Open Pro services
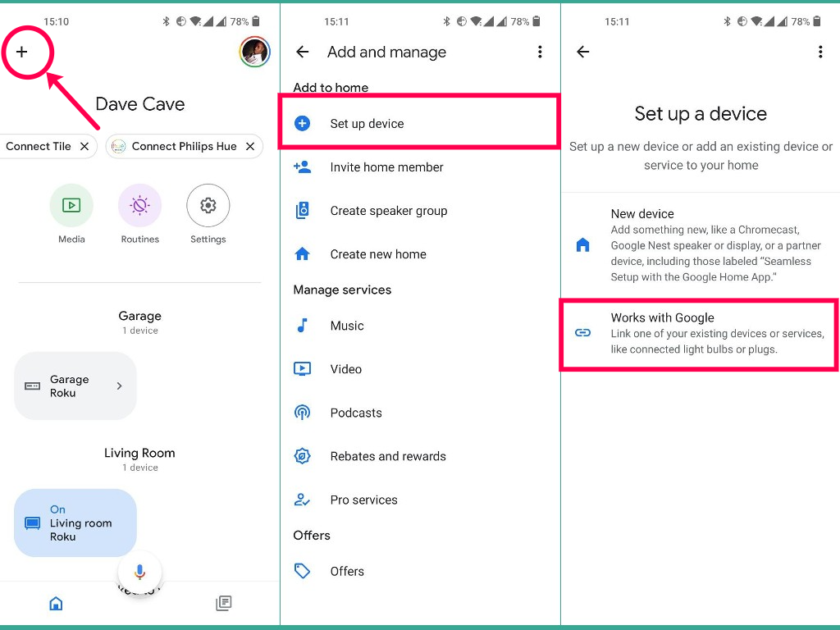This screenshot has height=630, width=840. tap(419, 500)
